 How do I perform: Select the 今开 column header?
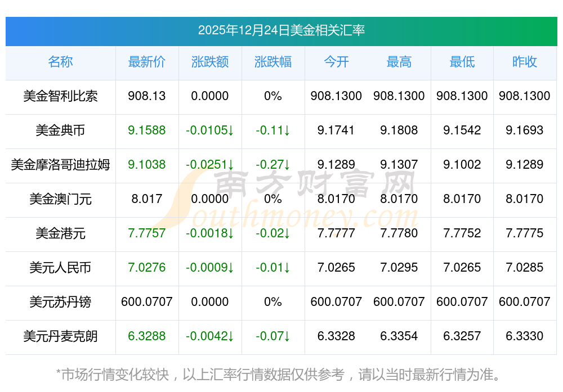tap(336, 62)
